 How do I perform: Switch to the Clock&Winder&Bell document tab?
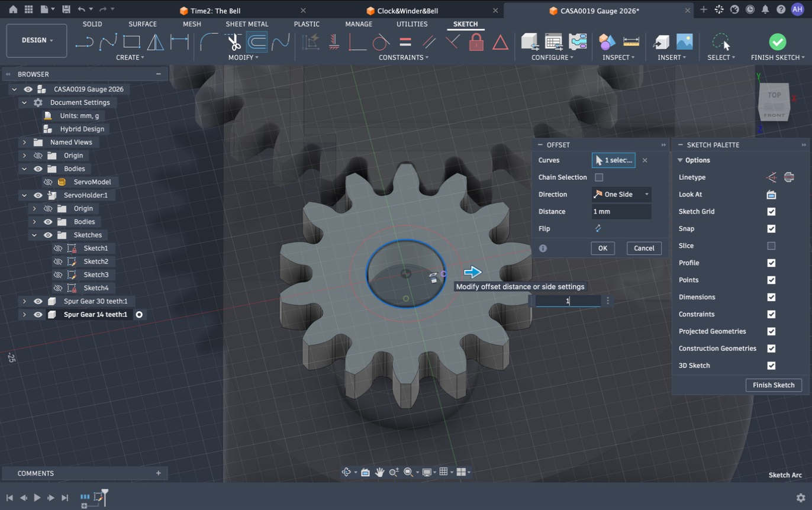click(407, 11)
